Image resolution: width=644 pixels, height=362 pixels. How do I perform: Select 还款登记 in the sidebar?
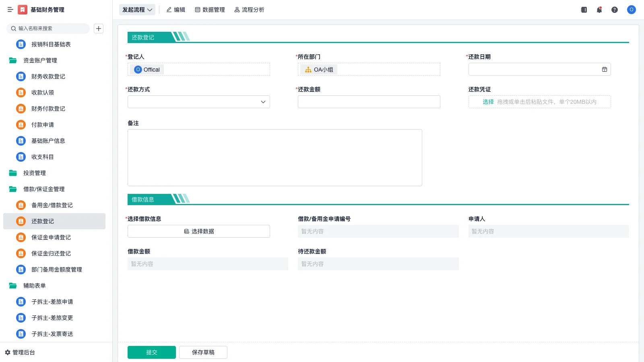(54, 221)
